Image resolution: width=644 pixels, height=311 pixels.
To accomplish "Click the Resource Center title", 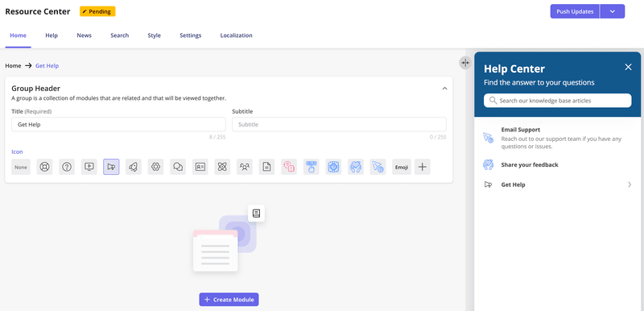I will coord(38,11).
